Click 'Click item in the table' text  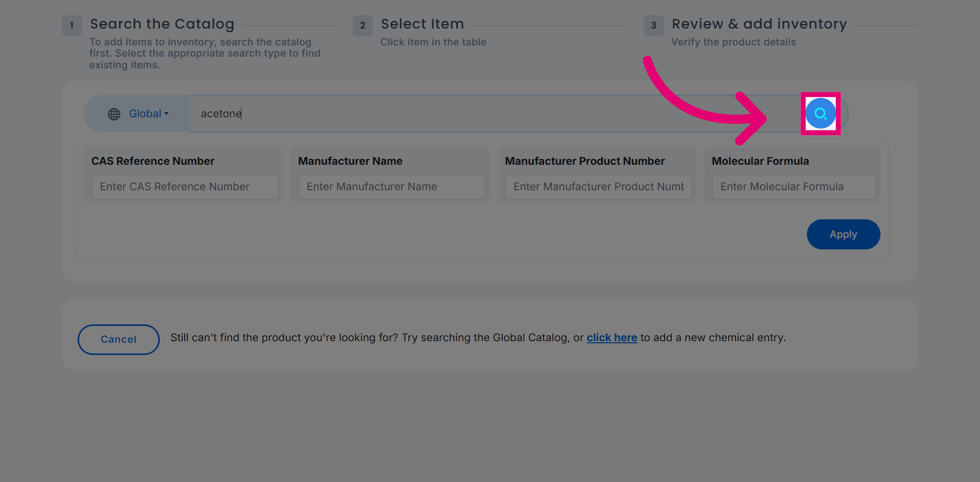[x=433, y=42]
